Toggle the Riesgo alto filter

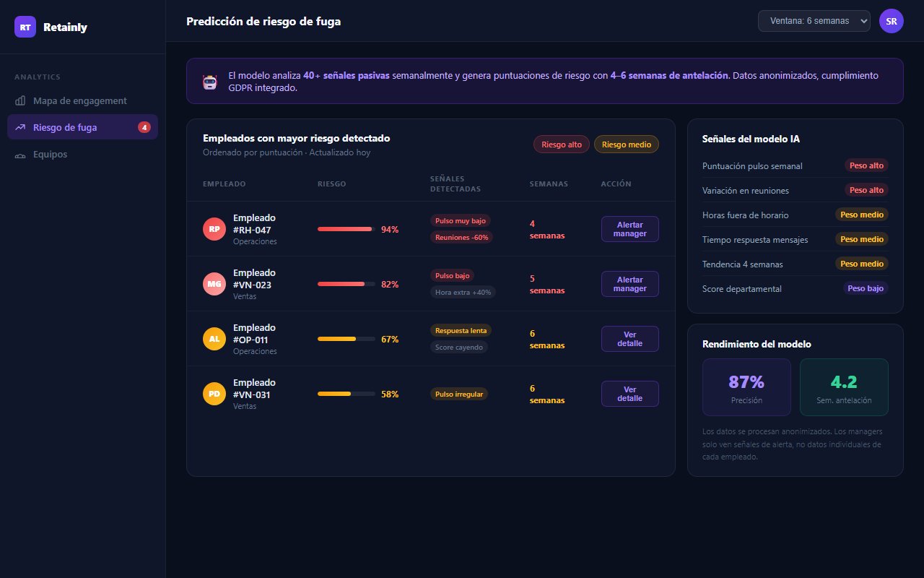point(562,144)
